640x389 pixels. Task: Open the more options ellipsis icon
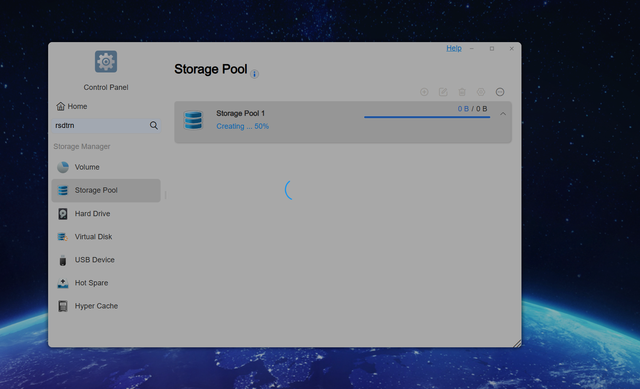click(500, 92)
